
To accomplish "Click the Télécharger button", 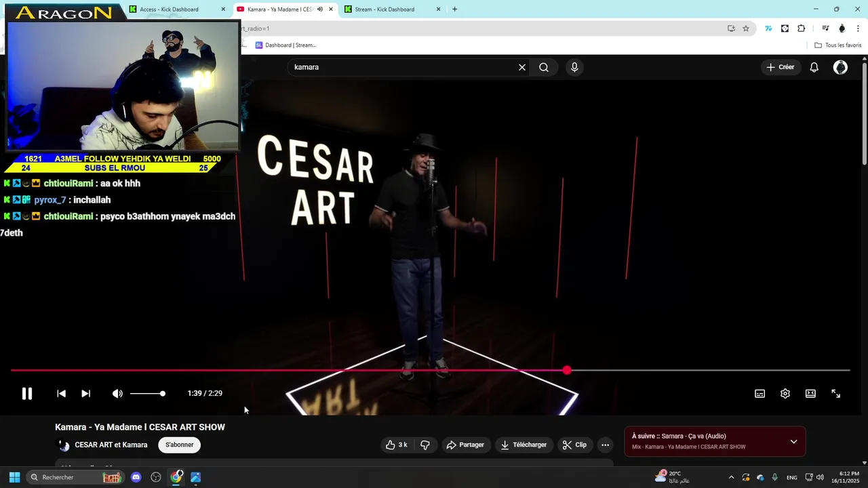I will click(x=524, y=445).
